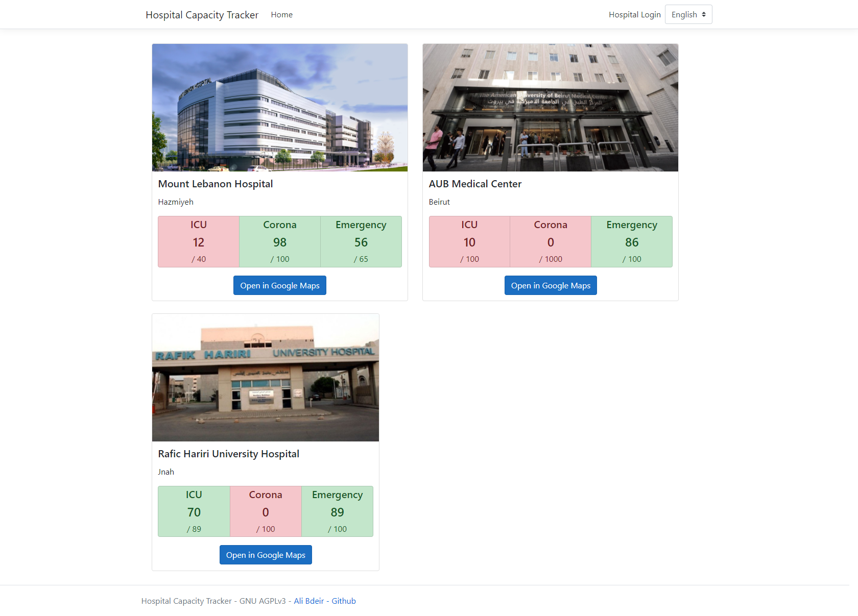
Task: Click the Hospital Login link
Action: pyautogui.click(x=634, y=14)
